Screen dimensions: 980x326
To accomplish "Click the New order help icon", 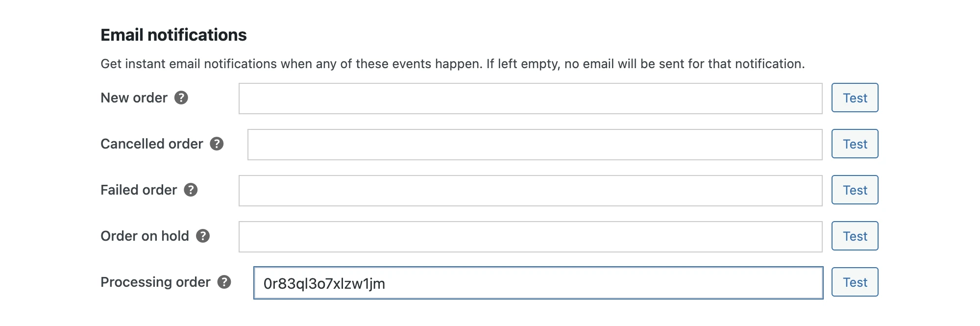I will tap(181, 98).
